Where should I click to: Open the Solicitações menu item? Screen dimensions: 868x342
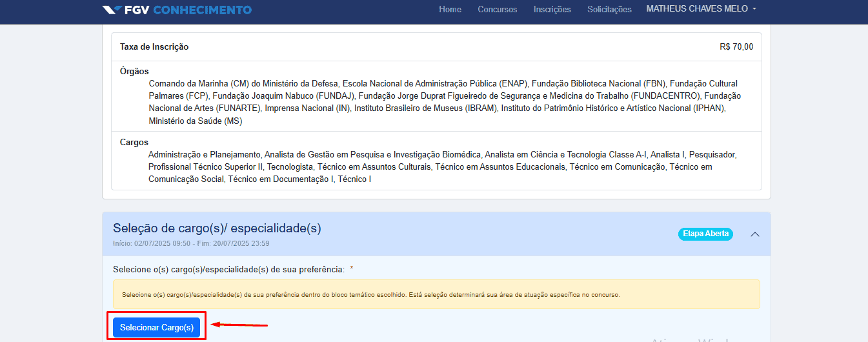[609, 9]
